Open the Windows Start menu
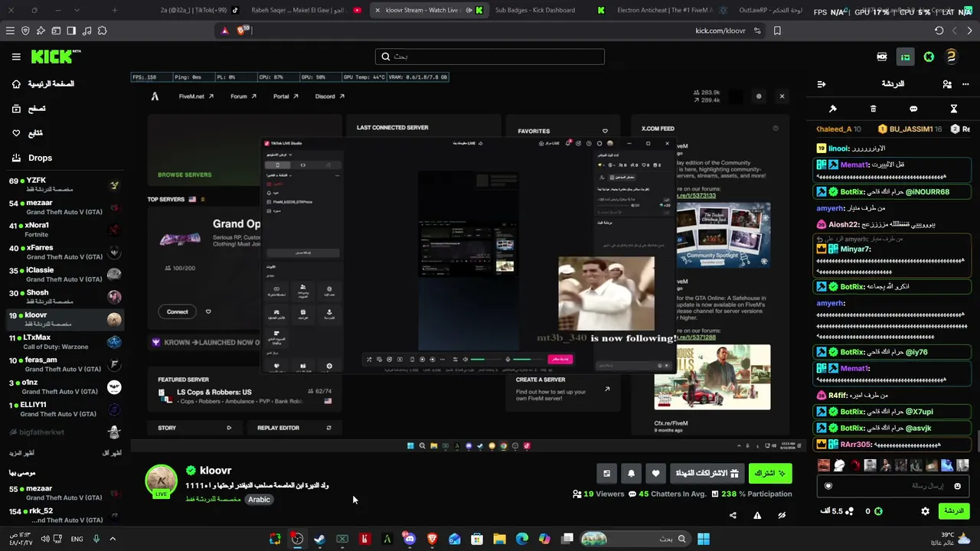This screenshot has width=980, height=551. (703, 539)
